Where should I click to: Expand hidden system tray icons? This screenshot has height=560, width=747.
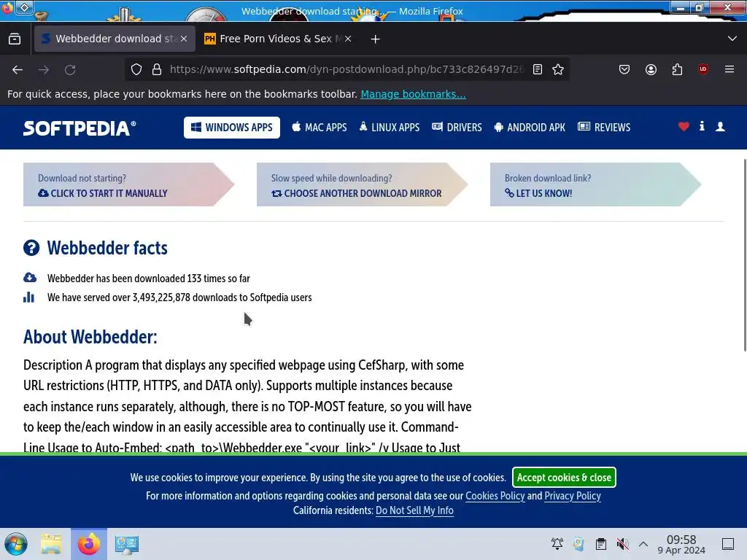click(x=643, y=544)
